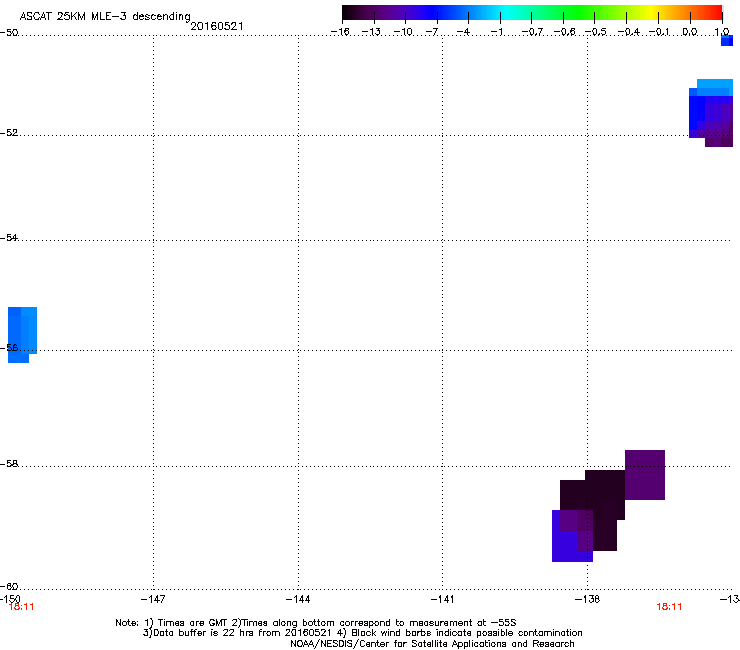Click the -56 latitude axis label
The image size is (740, 650).
9,347
